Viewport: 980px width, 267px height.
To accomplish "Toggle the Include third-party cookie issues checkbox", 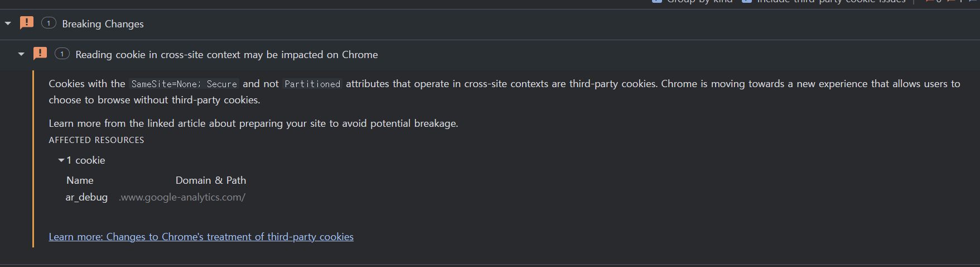I will 746,1.
